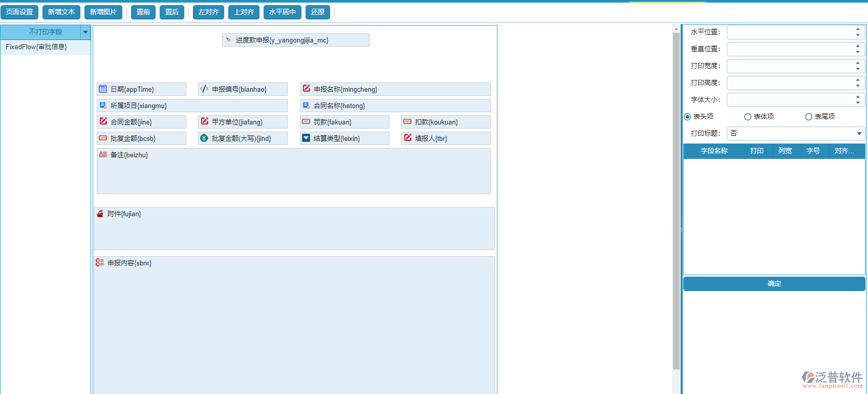
Task: Click the text icon beside 备注{beizhu}
Action: tap(103, 154)
